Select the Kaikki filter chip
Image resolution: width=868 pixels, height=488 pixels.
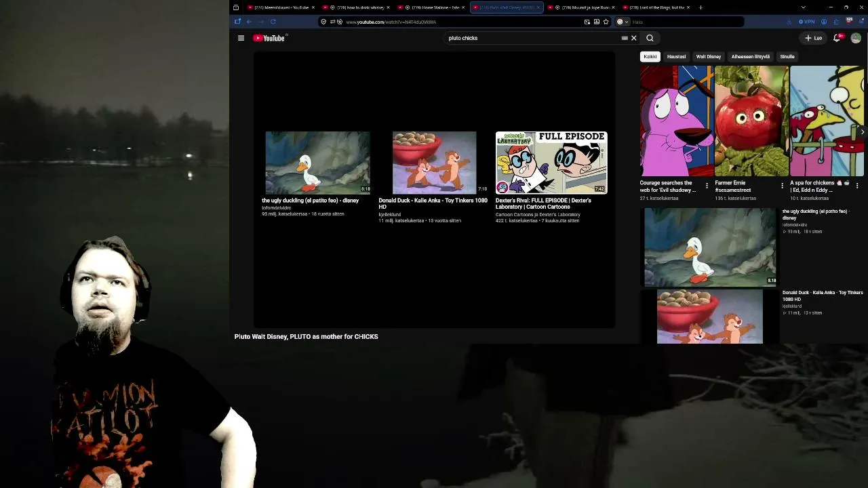[x=650, y=57]
